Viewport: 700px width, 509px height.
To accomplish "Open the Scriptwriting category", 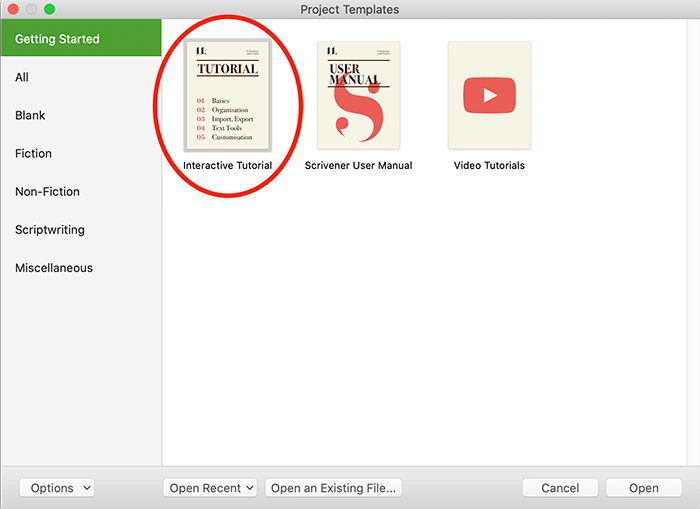I will point(81,230).
